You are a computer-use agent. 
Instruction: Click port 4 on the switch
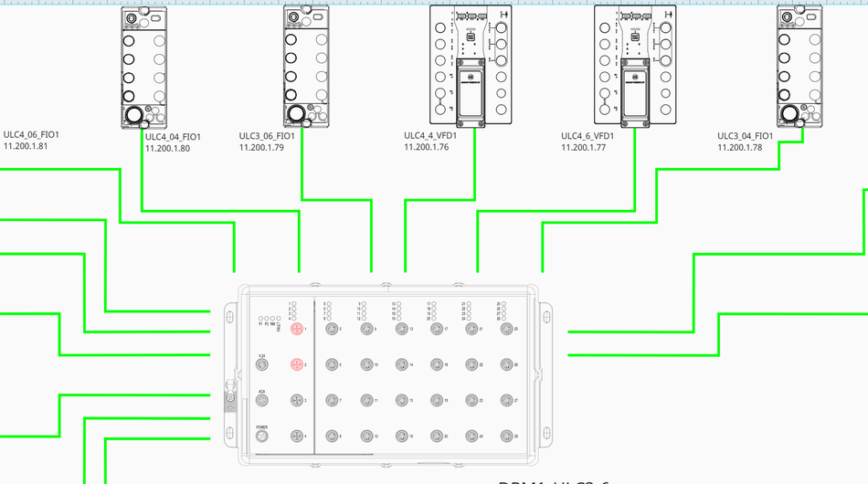(x=296, y=437)
